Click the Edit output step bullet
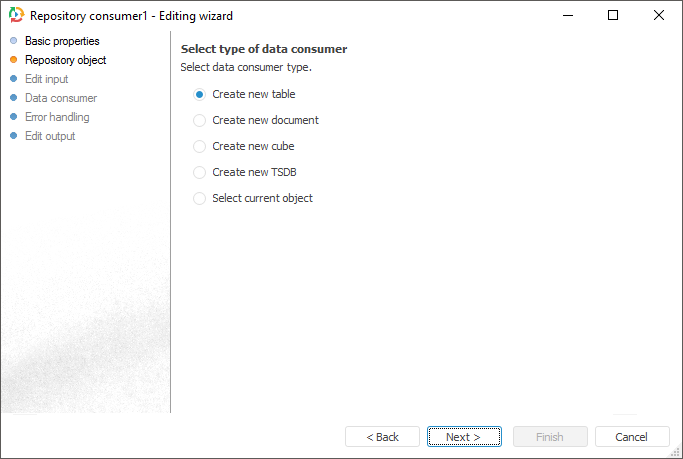 tap(14, 136)
